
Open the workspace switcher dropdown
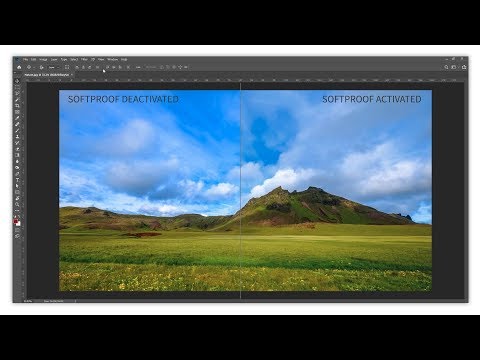click(x=454, y=67)
